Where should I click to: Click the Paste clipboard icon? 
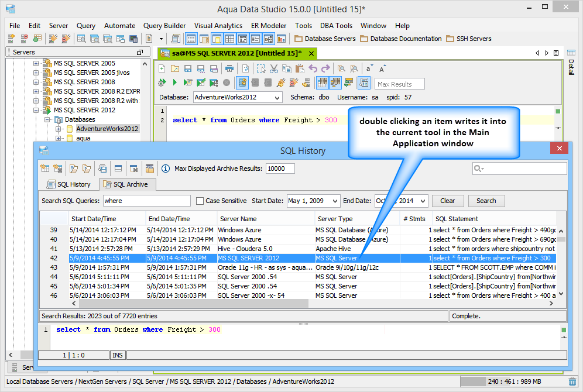pyautogui.click(x=300, y=68)
